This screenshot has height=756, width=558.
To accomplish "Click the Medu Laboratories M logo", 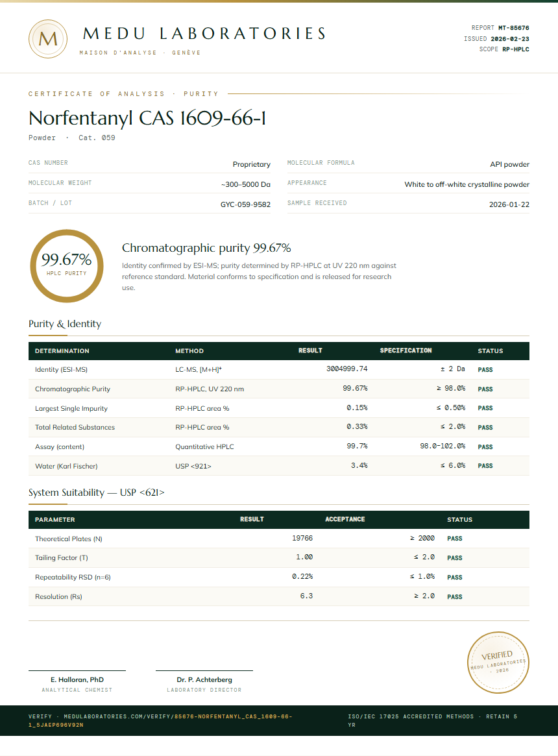I will coord(48,39).
